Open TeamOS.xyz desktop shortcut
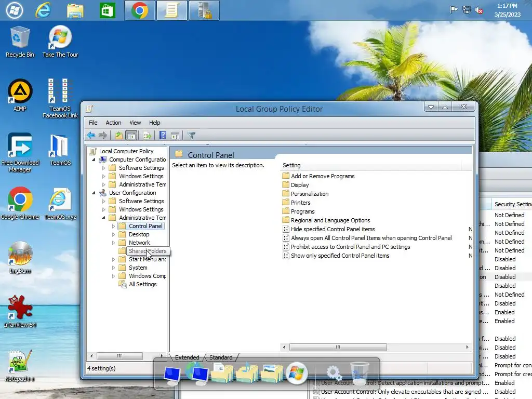532x399 pixels. tap(60, 204)
